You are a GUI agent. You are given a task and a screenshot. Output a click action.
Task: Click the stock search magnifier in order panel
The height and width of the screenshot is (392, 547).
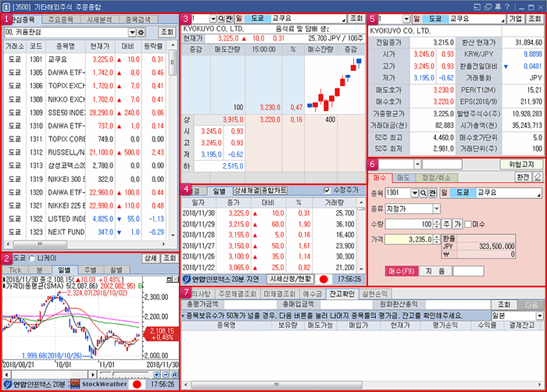[x=423, y=193]
